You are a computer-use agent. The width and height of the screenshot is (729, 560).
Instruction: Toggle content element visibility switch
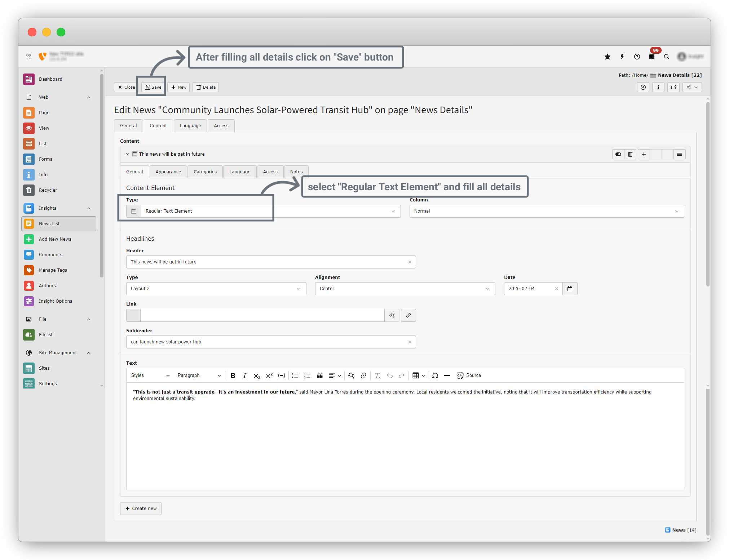618,154
